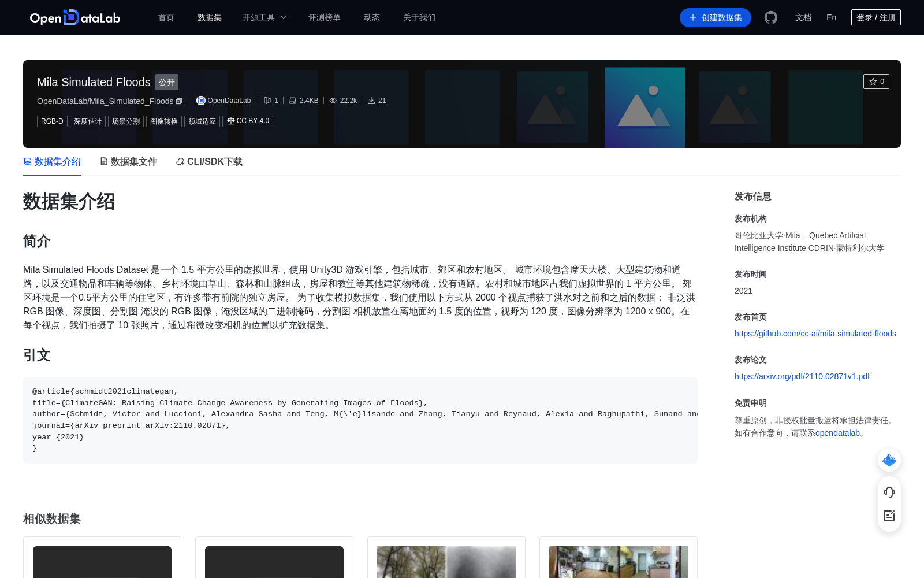The width and height of the screenshot is (924, 578).
Task: Click the CC BY 4.0 license tag
Action: click(248, 121)
